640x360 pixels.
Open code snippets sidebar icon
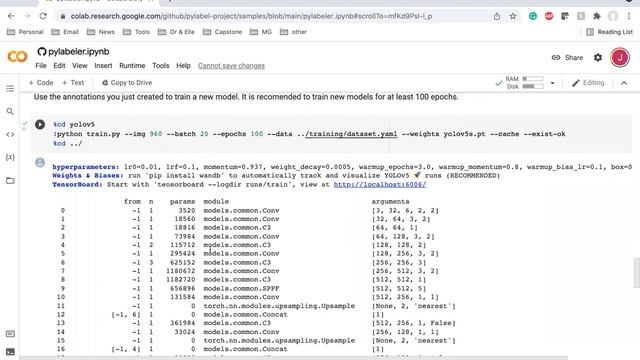[x=10, y=134]
